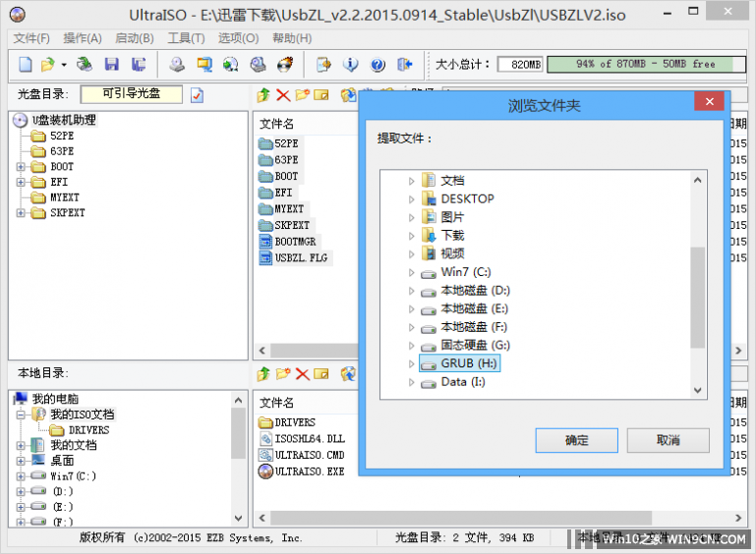This screenshot has height=554, width=756.
Task: Select 桌面 in local directory tree
Action: click(62, 461)
